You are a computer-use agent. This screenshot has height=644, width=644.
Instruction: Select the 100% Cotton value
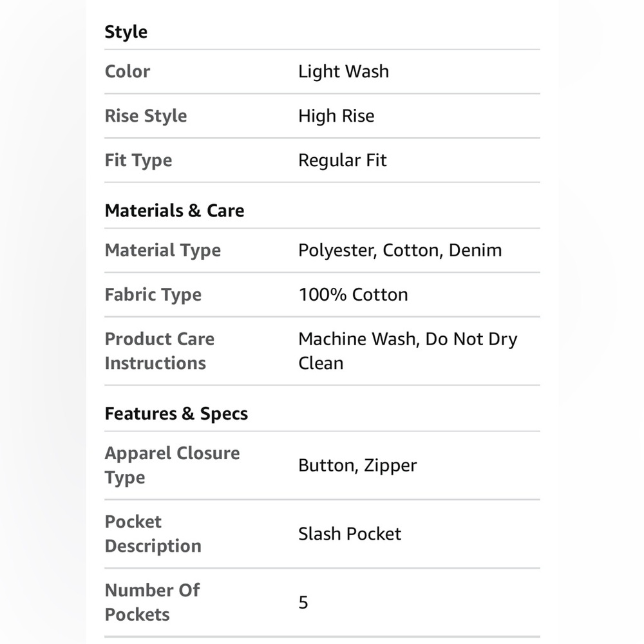point(353,294)
